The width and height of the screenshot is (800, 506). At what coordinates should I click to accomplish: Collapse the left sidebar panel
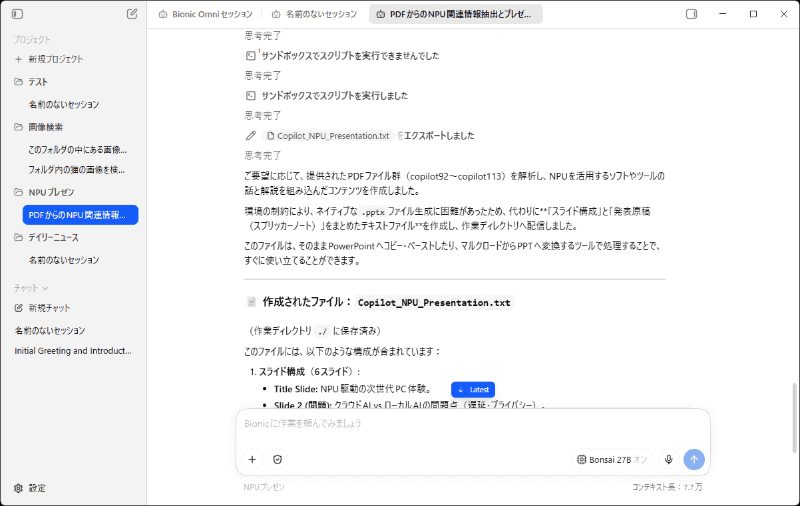[x=17, y=14]
